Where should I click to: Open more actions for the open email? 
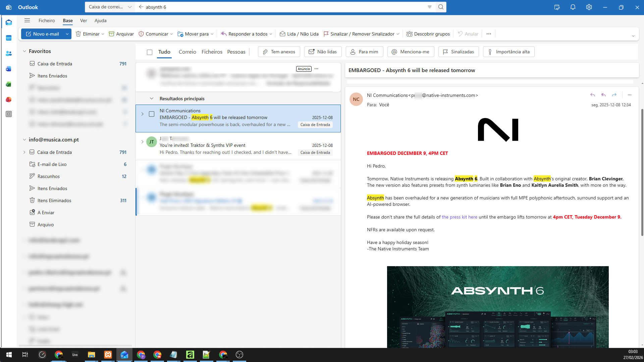(x=630, y=95)
